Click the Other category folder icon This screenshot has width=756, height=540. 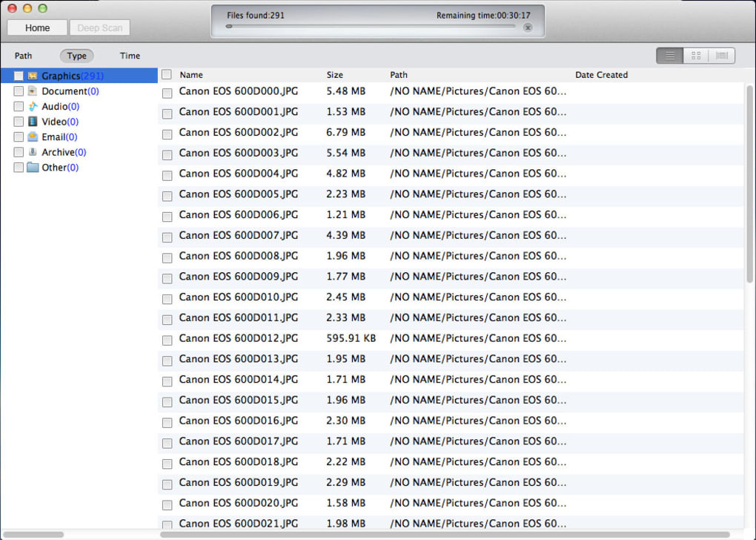click(x=33, y=168)
